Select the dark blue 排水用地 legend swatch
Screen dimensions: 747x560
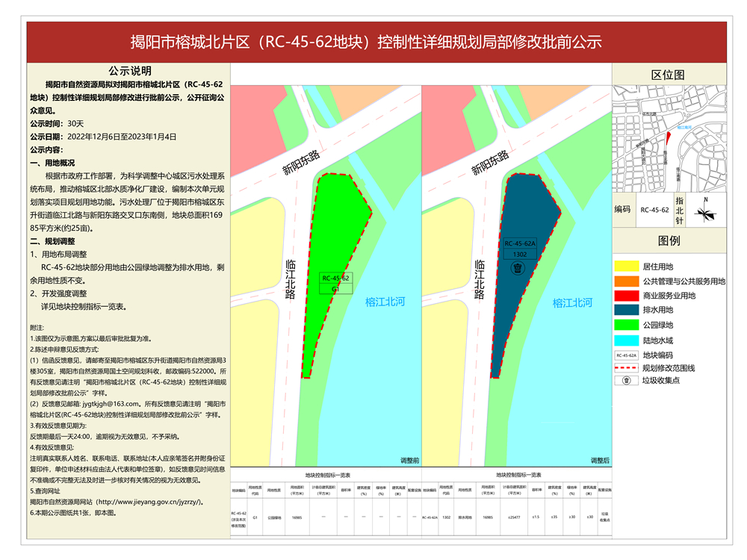point(626,310)
